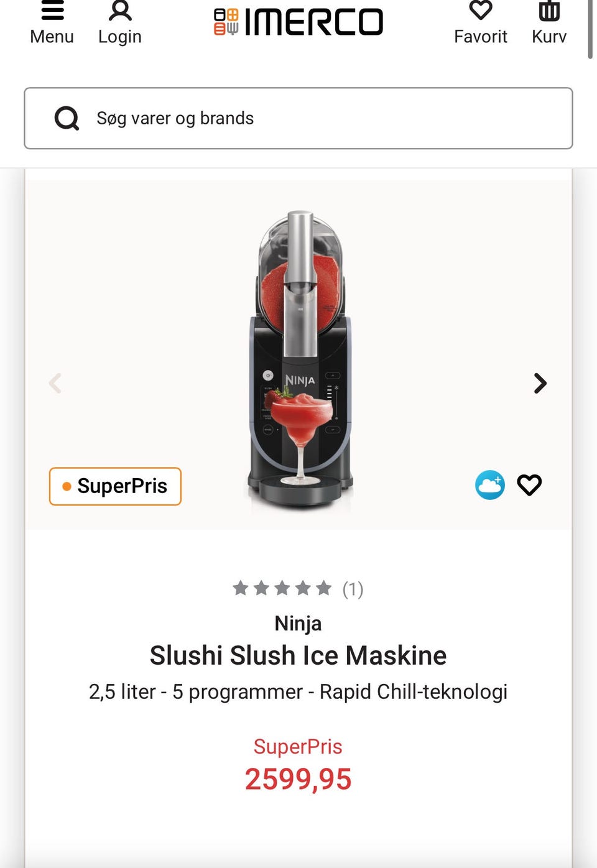Click the magnifier search icon

click(67, 118)
